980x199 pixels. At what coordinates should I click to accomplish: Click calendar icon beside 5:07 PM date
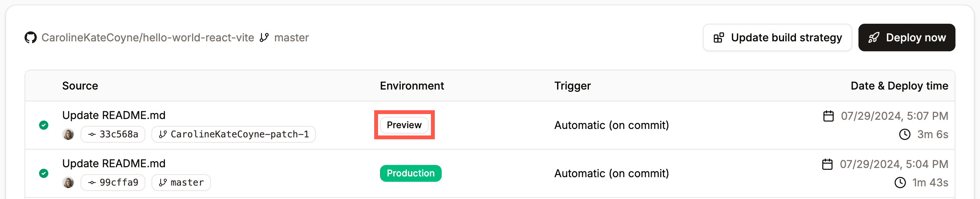tap(829, 116)
